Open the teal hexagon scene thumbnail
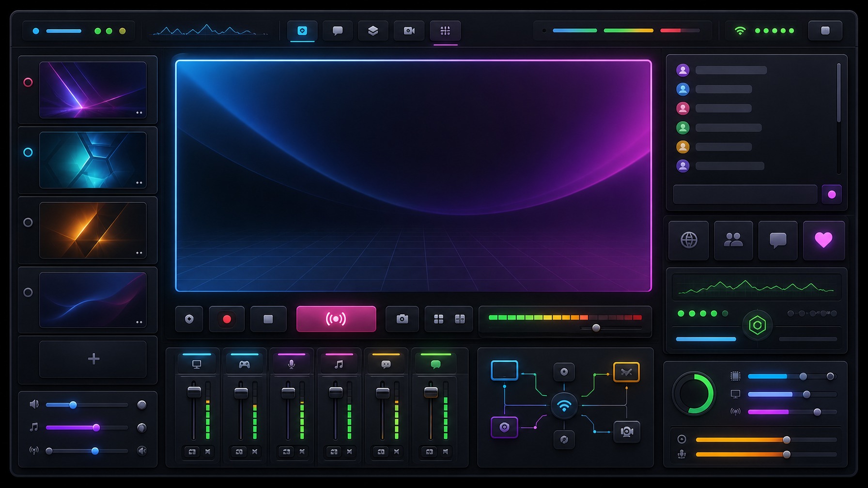Image resolution: width=868 pixels, height=488 pixels. [x=93, y=160]
